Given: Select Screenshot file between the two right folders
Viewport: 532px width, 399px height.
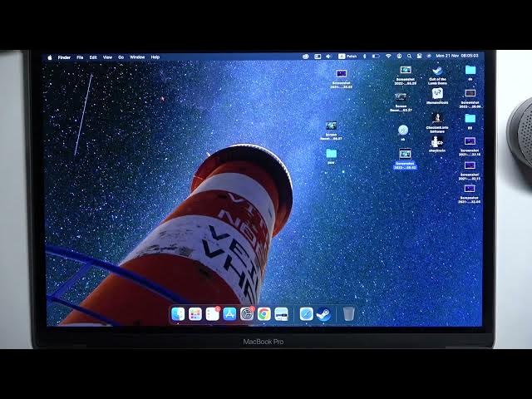Looking at the screenshot, I should 470,98.
